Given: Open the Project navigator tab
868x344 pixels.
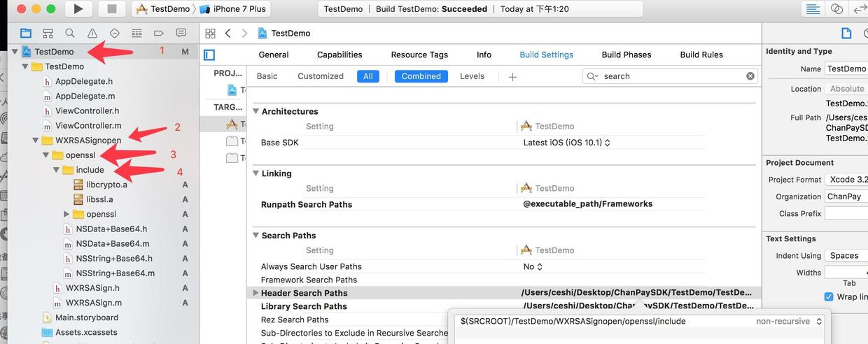Looking at the screenshot, I should pyautogui.click(x=26, y=33).
